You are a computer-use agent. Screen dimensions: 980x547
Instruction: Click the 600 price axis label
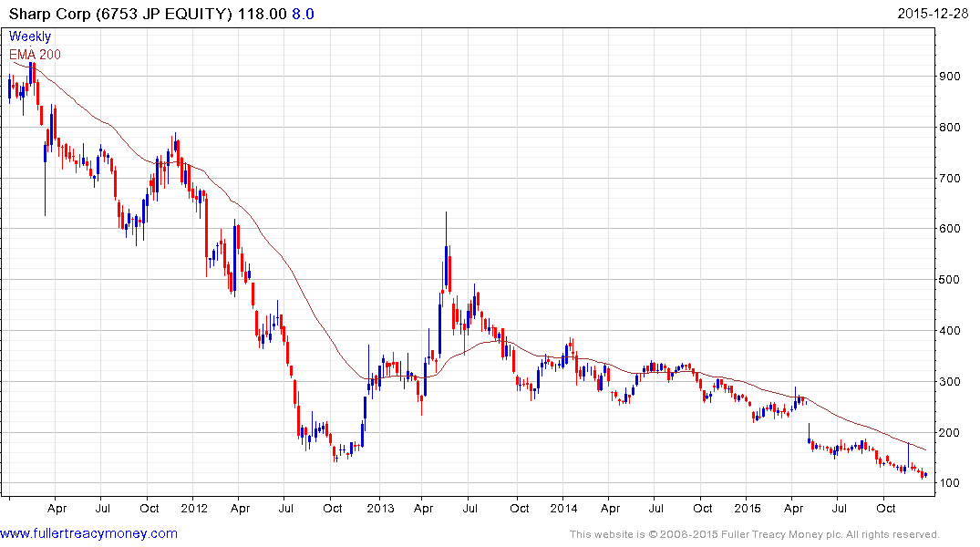tap(949, 228)
